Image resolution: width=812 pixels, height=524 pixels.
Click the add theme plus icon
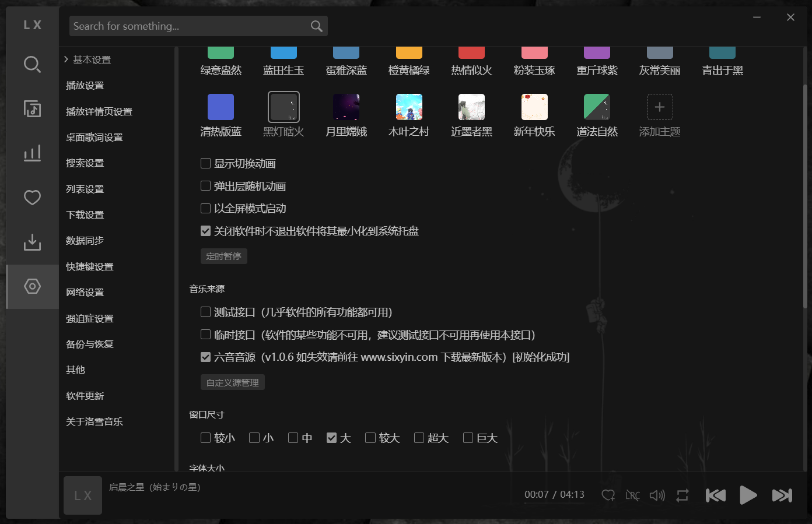coord(660,107)
